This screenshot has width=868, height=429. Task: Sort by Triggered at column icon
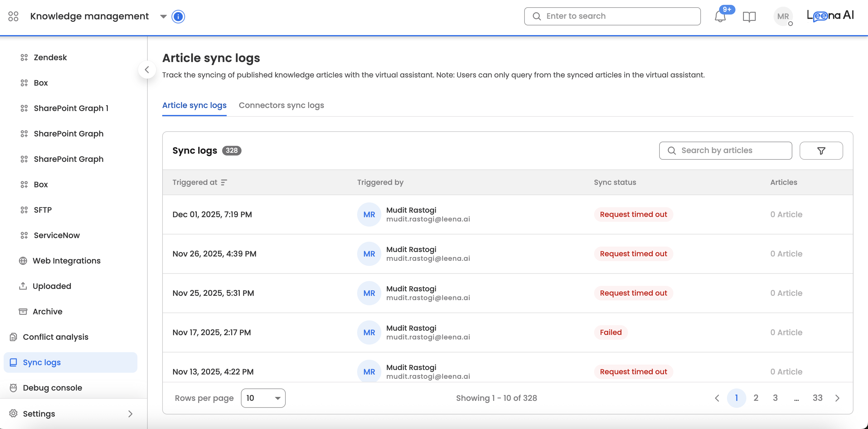tap(224, 182)
